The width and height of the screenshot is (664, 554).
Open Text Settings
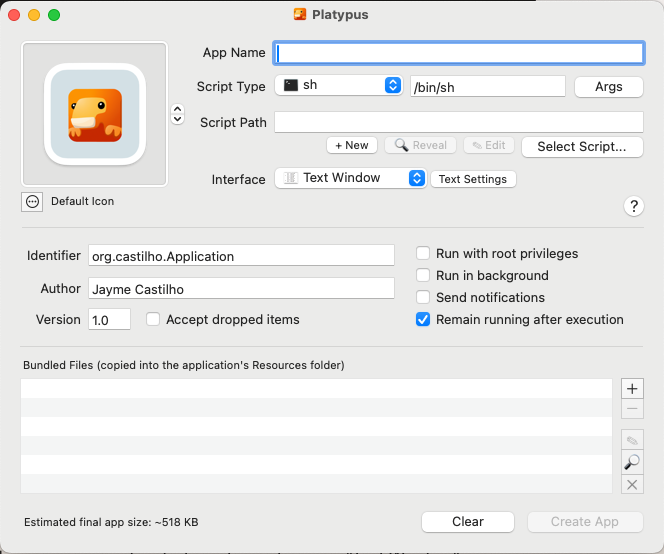pos(473,179)
